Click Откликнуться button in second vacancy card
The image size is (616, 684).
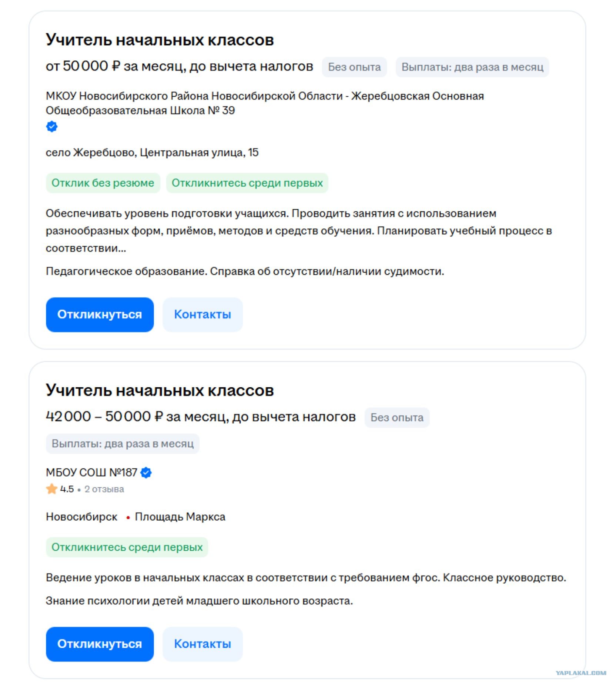[100, 644]
